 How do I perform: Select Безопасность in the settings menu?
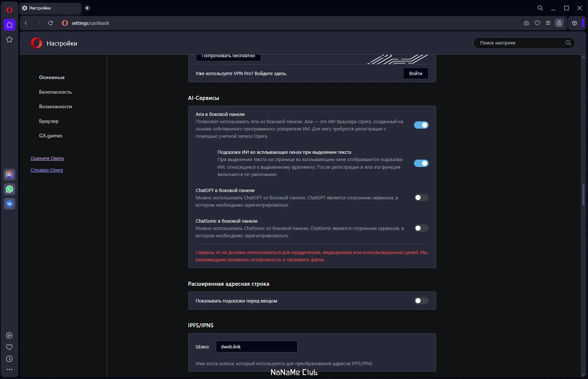coord(55,92)
